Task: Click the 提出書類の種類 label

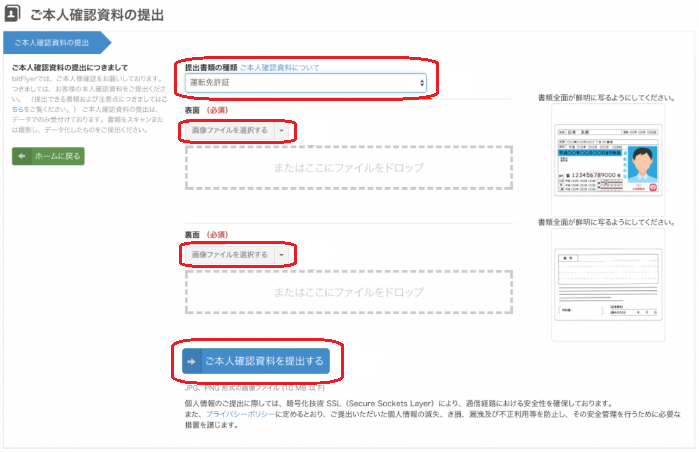Action: pyautogui.click(x=211, y=68)
